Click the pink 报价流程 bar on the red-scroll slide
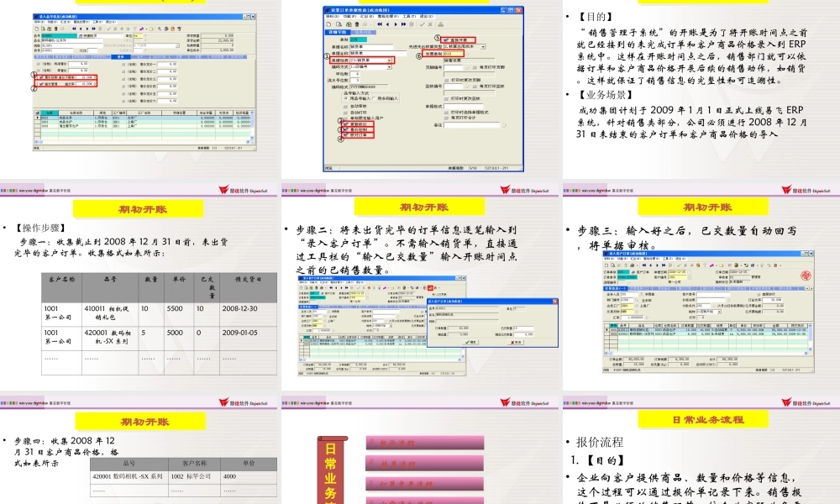The width and height of the screenshot is (840, 504). [425, 443]
